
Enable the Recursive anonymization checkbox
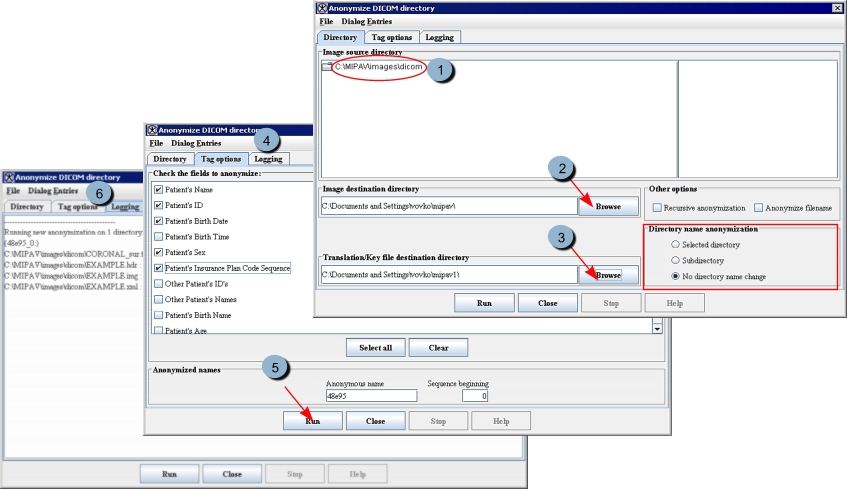tap(657, 207)
